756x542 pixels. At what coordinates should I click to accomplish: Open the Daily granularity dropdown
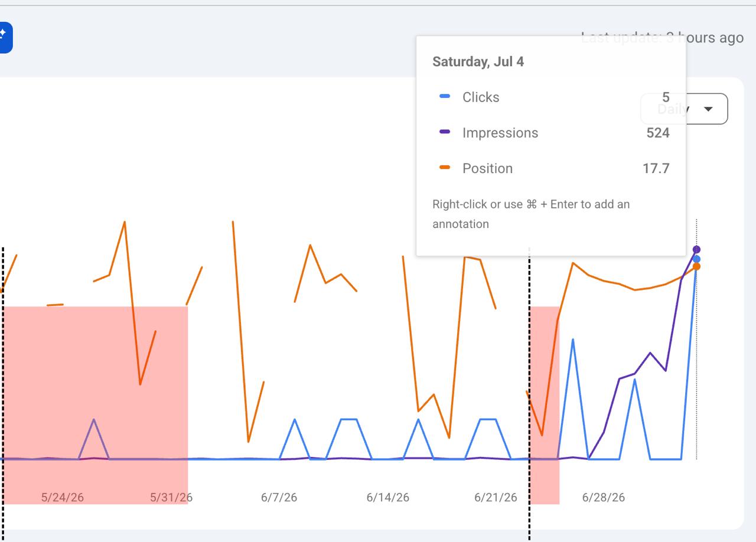tap(684, 109)
